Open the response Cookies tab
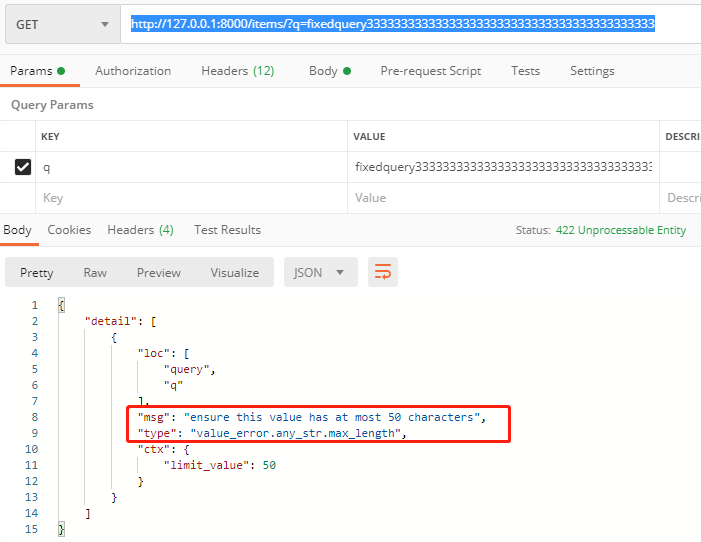The width and height of the screenshot is (701, 542). tap(69, 230)
